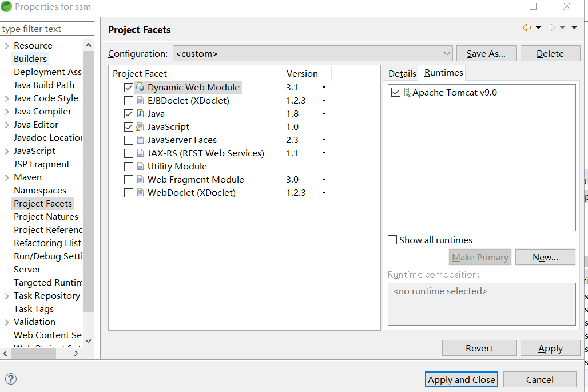The width and height of the screenshot is (588, 392).
Task: Open the back history dropdown arrow
Action: click(x=538, y=28)
